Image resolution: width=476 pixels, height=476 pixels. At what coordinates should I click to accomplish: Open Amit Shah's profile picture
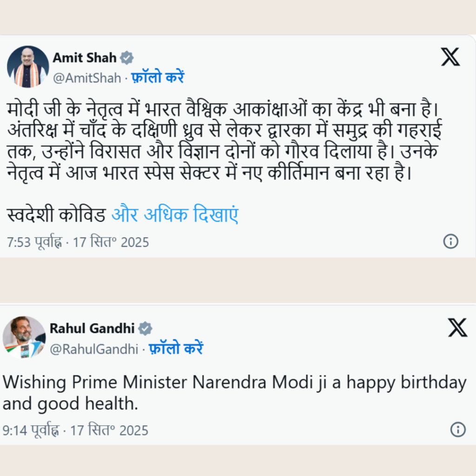pos(28,66)
